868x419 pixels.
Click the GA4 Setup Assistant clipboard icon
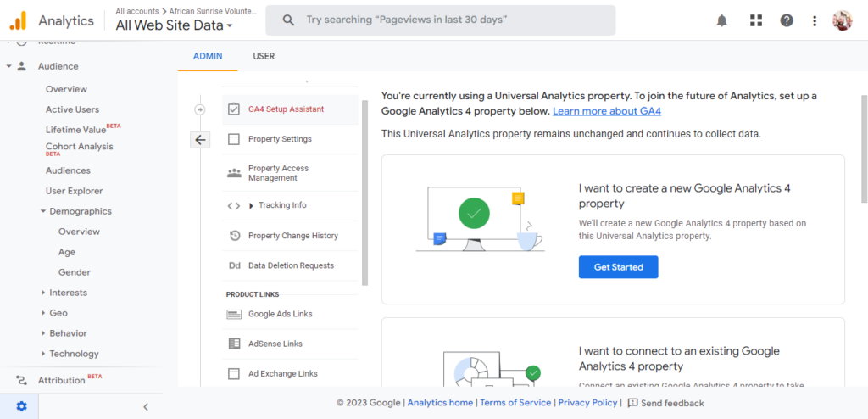click(234, 109)
